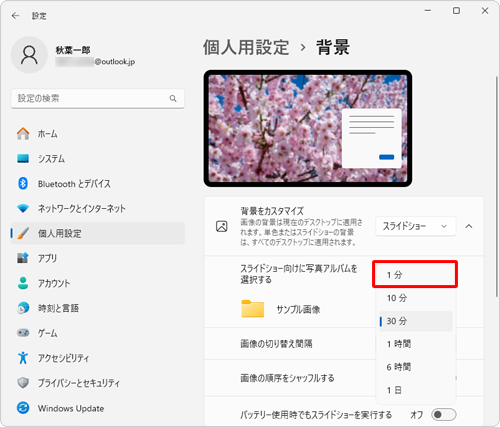The image size is (500, 427).
Task: Maximize the 設定 window
Action: pyautogui.click(x=456, y=11)
